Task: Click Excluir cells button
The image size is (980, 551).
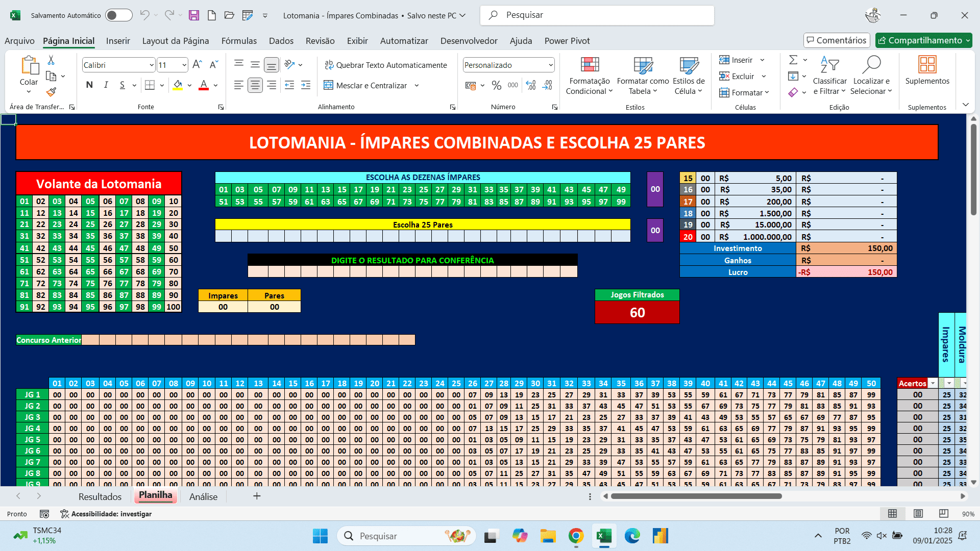Action: pos(737,76)
